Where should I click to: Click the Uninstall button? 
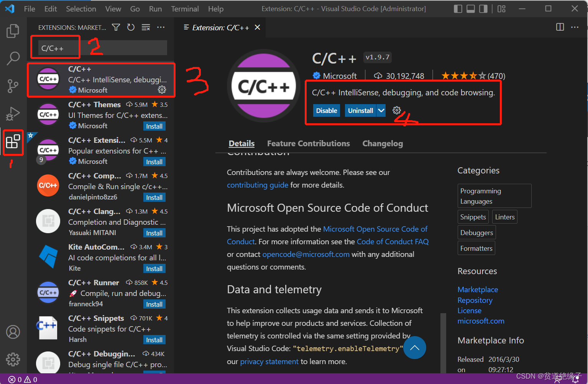[x=360, y=111]
